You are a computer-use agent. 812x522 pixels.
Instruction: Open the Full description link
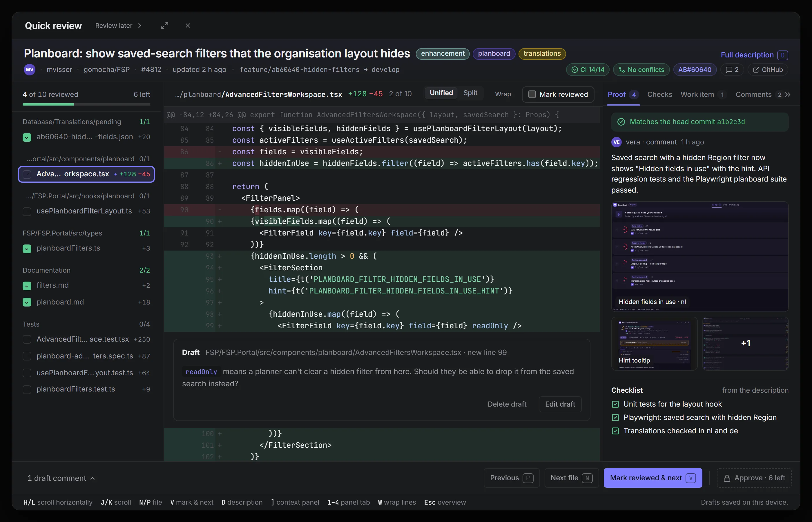pos(754,55)
